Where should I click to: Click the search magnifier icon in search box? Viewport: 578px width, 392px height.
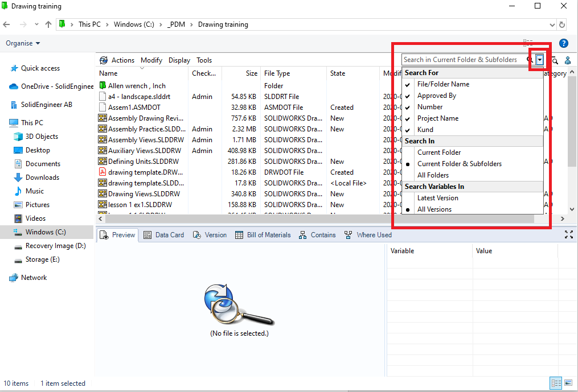click(530, 60)
